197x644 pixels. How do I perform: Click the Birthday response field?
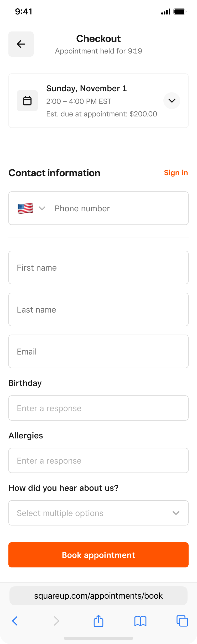[98, 408]
